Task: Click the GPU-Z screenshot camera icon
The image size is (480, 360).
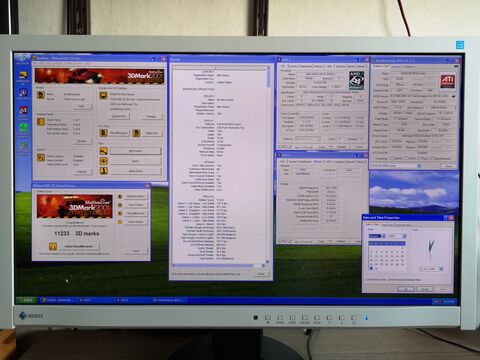Action: tap(456, 66)
